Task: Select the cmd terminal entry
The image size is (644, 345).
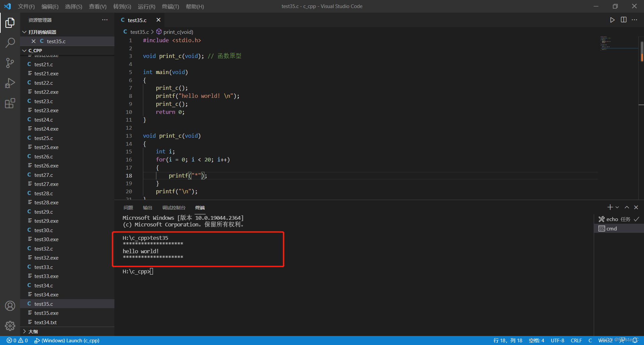Action: coord(619,228)
